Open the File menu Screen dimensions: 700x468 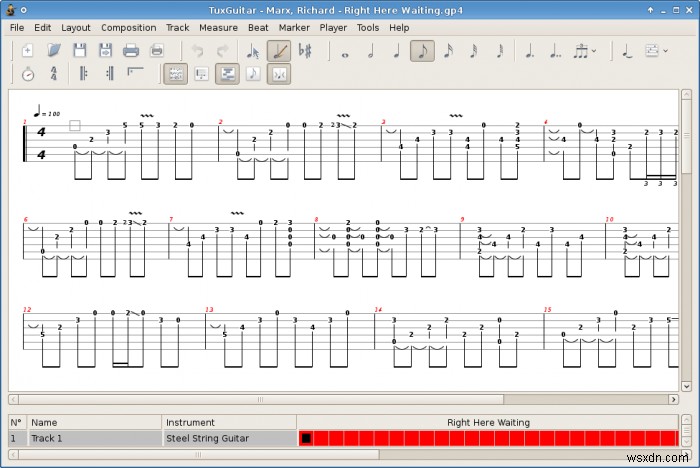pyautogui.click(x=17, y=28)
